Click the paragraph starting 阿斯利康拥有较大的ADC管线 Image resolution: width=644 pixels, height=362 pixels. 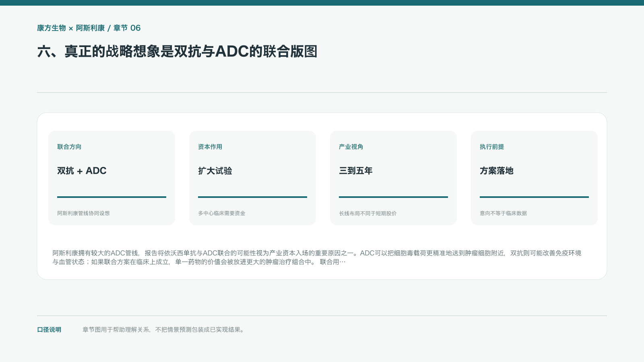point(317,257)
